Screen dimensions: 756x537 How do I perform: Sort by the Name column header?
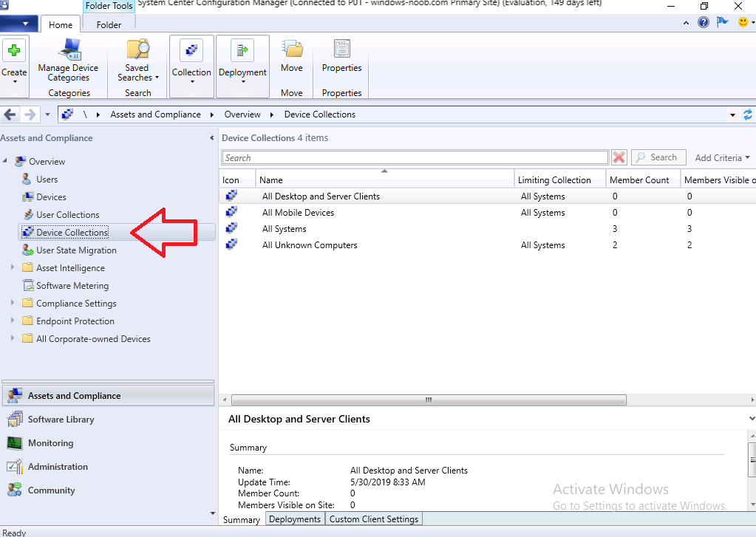click(385, 179)
